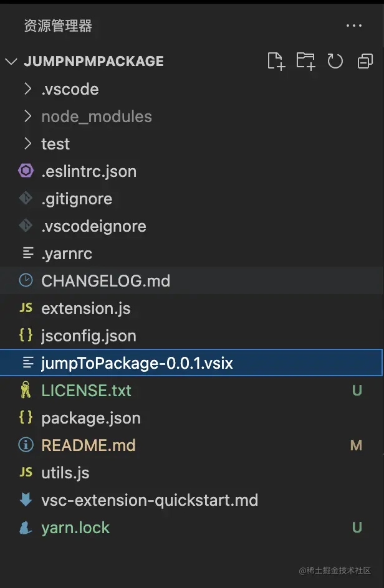
Task: Click the clock icon next to CHANGELOG.md
Action: click(26, 280)
